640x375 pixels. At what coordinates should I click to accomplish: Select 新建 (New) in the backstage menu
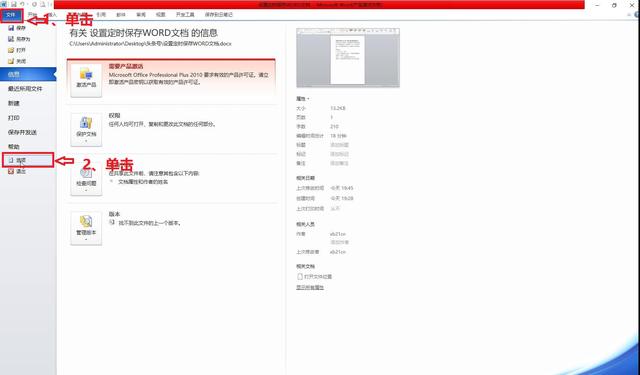pyautogui.click(x=13, y=103)
